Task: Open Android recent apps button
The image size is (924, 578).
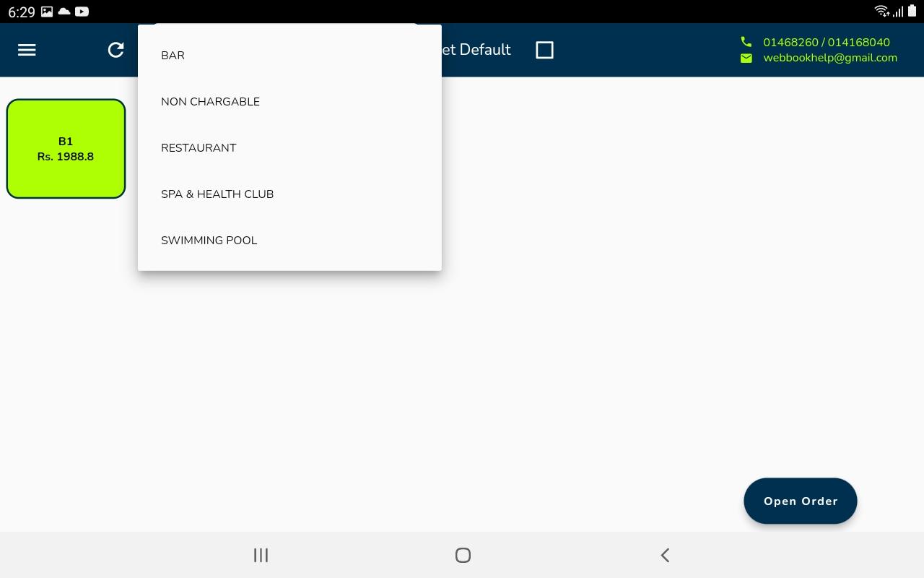Action: click(261, 555)
